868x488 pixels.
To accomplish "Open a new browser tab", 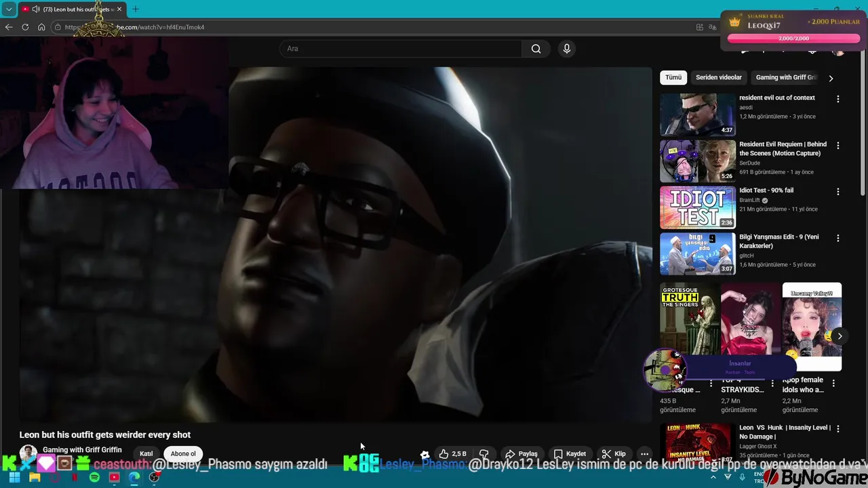I will point(135,9).
